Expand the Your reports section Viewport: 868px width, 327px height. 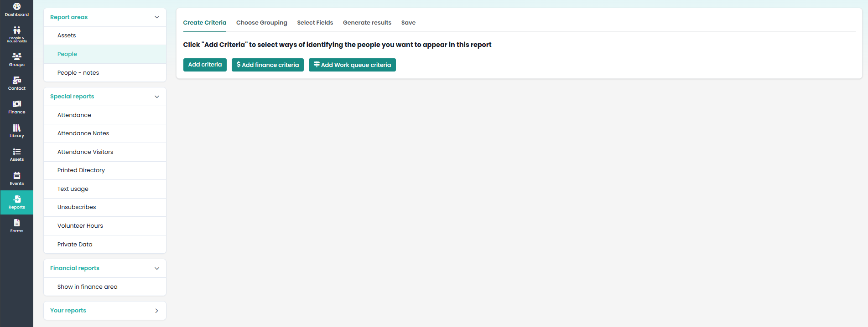157,311
